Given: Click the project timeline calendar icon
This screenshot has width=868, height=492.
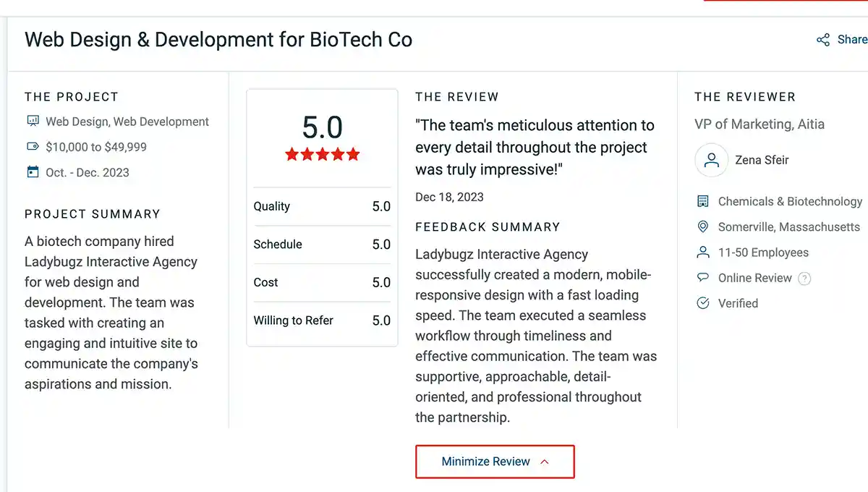Looking at the screenshot, I should pos(32,172).
